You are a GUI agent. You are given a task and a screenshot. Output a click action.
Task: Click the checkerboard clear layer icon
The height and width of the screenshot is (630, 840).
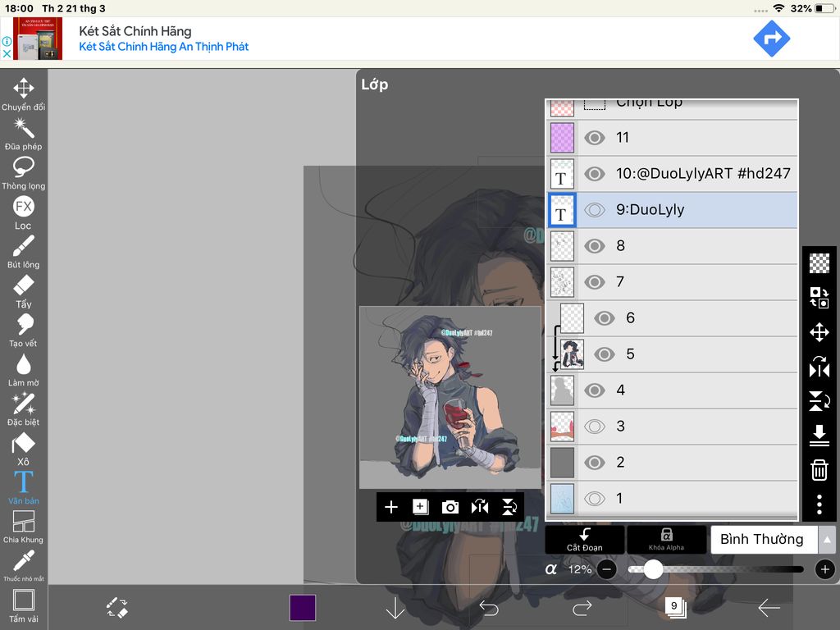(819, 263)
